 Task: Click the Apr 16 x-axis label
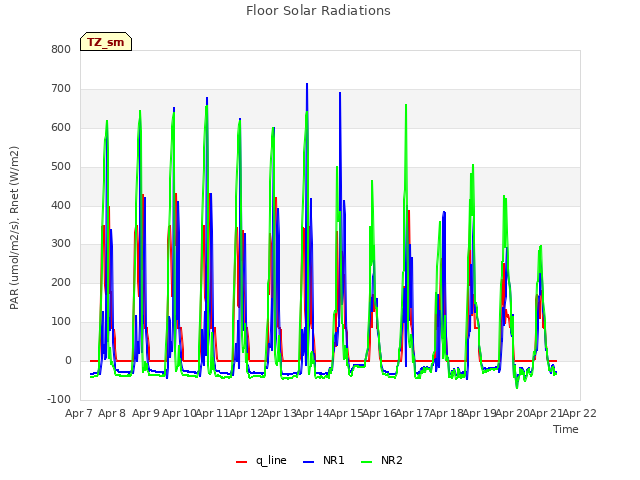[x=379, y=413]
